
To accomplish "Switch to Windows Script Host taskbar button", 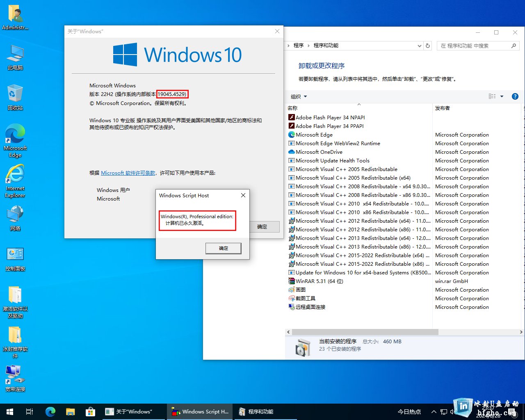I will pos(200,411).
